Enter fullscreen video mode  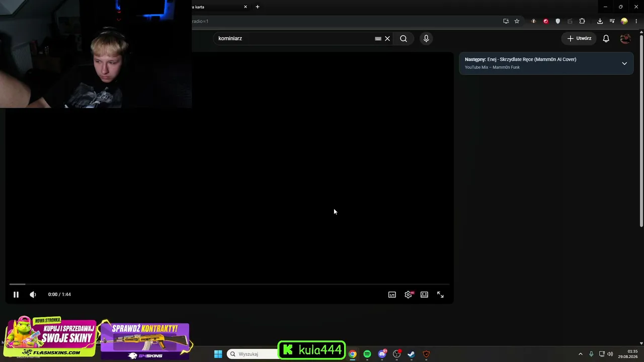click(440, 295)
